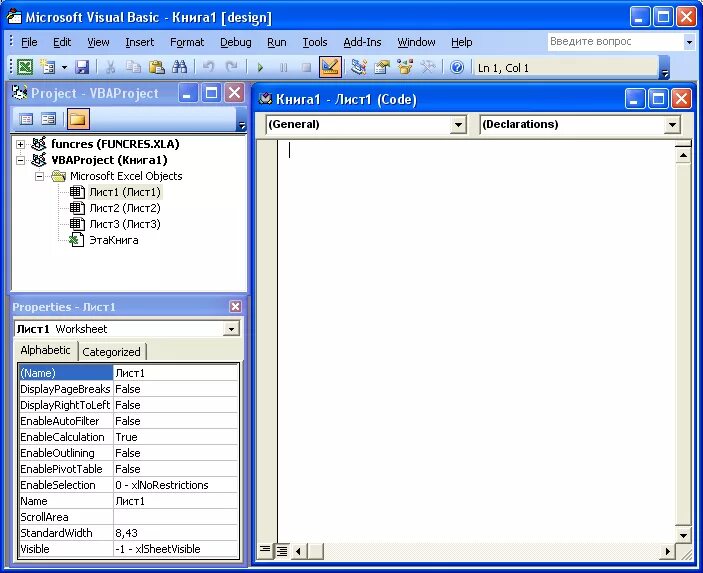The height and width of the screenshot is (573, 703).
Task: Click the Visible xlSheetVisible value
Action: coord(175,549)
